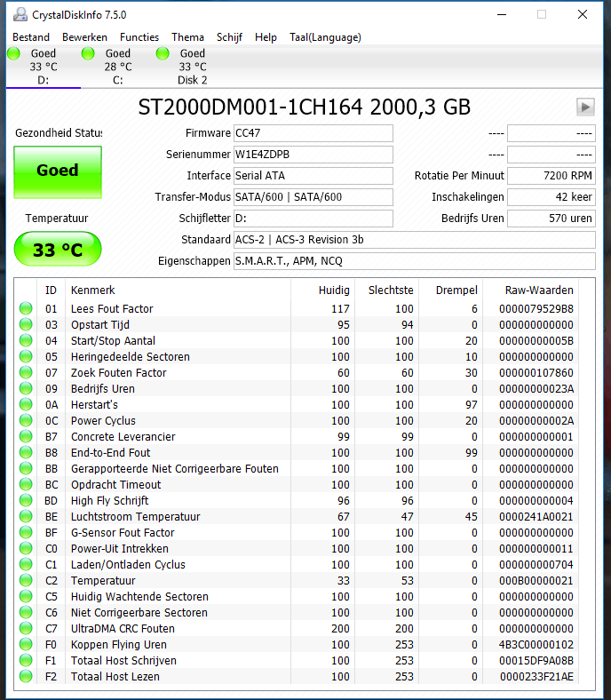Viewport: 611px width, 700px height.
Task: Click status icon of High Fly Schrijft row
Action: tap(26, 500)
